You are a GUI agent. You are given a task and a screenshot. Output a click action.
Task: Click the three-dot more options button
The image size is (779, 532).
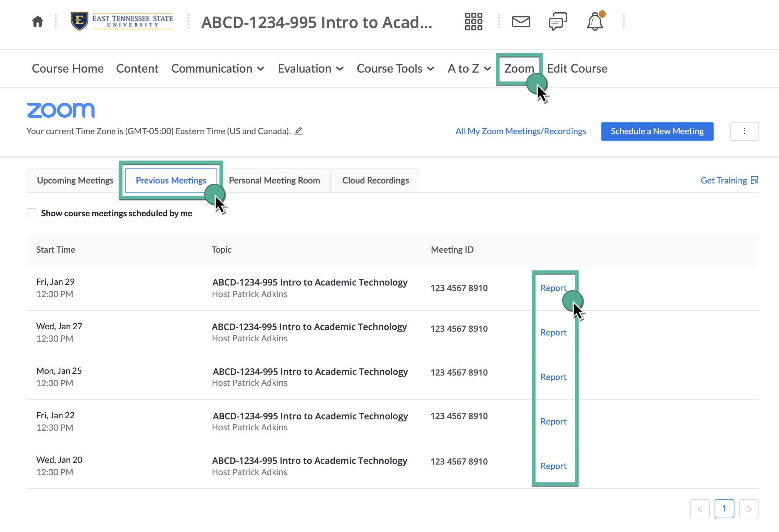point(744,131)
